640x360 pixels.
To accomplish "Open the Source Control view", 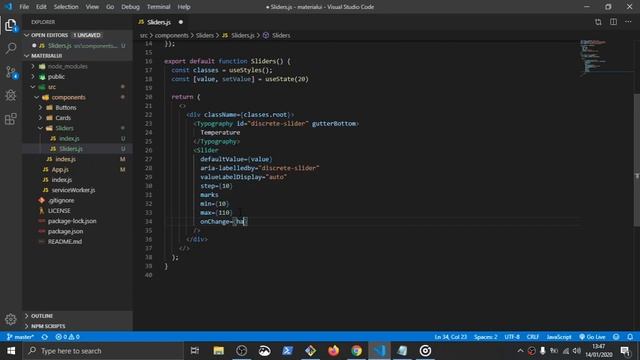I will 11,72.
